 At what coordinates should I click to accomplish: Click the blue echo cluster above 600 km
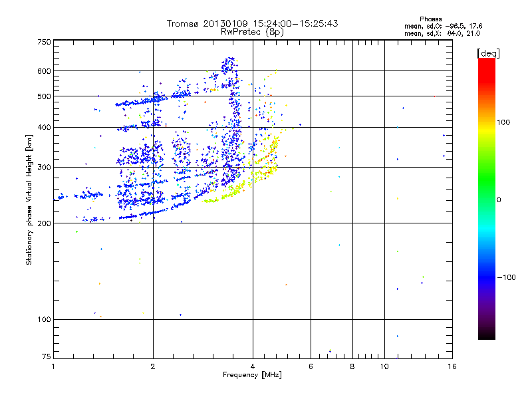pos(228,65)
